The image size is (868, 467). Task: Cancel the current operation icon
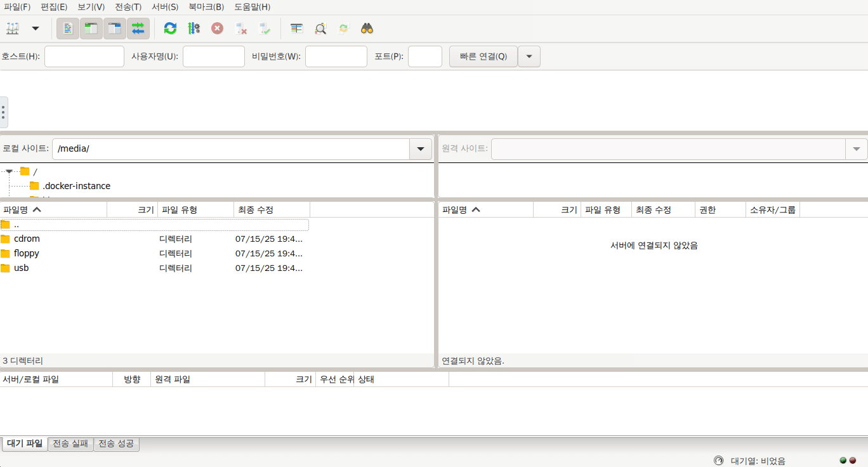coord(218,29)
